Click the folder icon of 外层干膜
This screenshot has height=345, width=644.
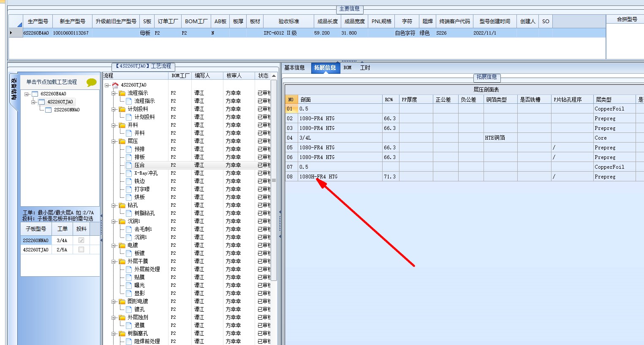pyautogui.click(x=122, y=261)
